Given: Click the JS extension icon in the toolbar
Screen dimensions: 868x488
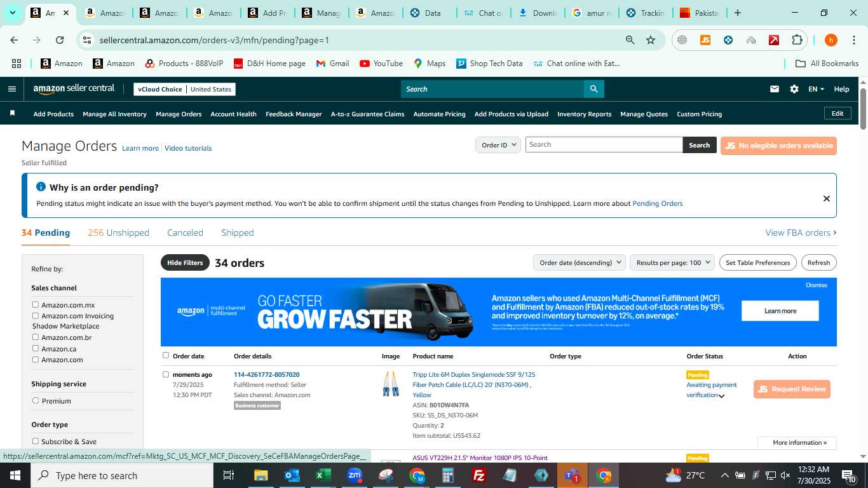Looking at the screenshot, I should [705, 40].
